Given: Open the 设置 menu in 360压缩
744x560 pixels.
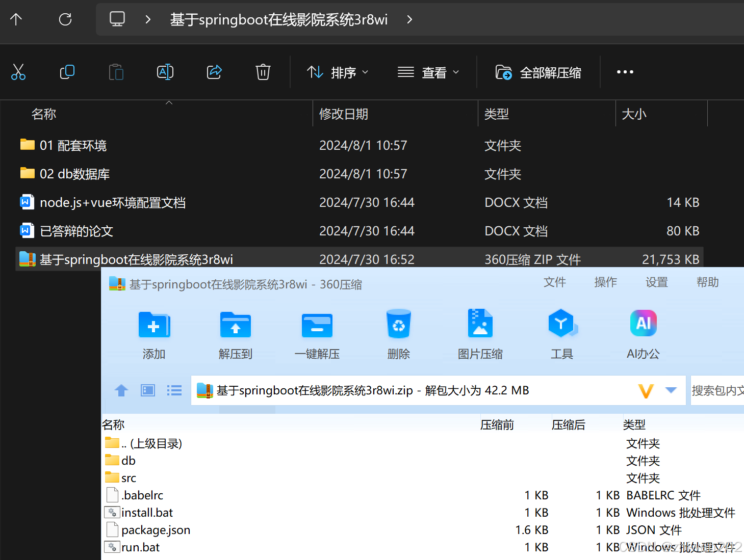Looking at the screenshot, I should coord(657,282).
